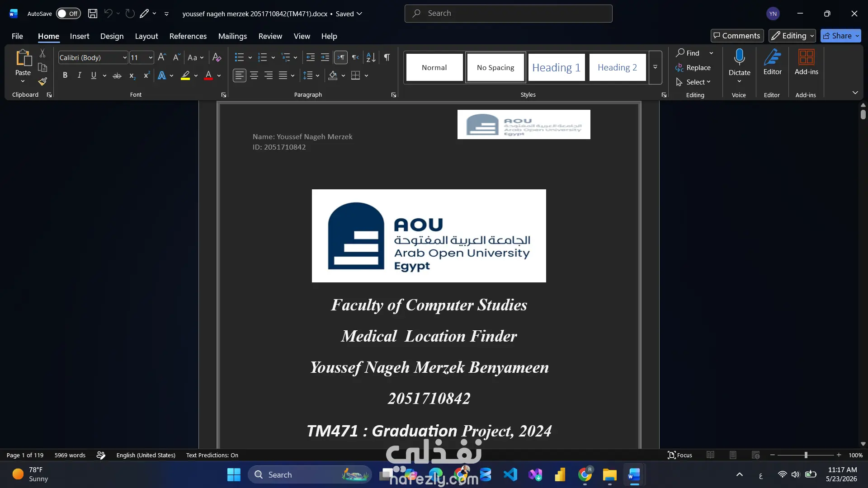Open Visual Studio Code from taskbar
This screenshot has height=488, width=868.
pos(510,474)
